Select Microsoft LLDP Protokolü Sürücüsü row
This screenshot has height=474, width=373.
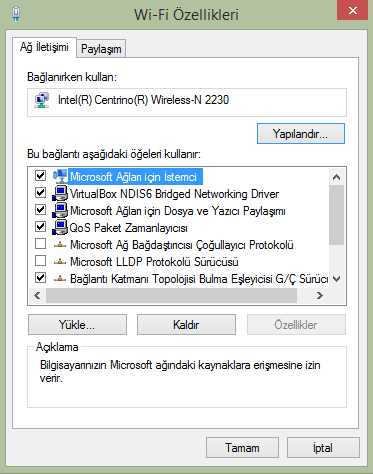154,262
